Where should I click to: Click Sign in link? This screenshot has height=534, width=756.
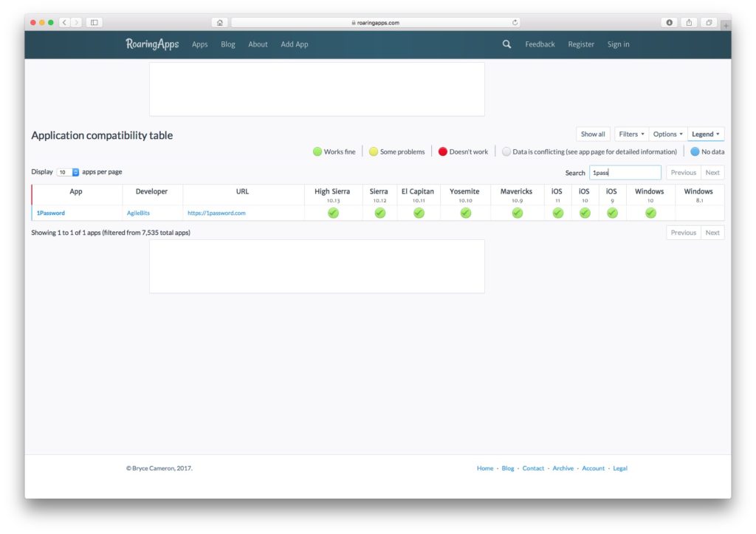pos(618,44)
